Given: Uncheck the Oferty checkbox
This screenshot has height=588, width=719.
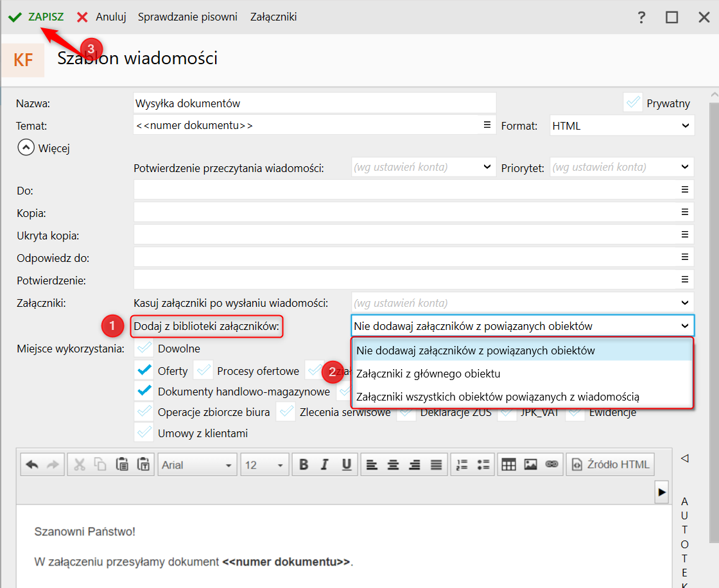Looking at the screenshot, I should 144,370.
